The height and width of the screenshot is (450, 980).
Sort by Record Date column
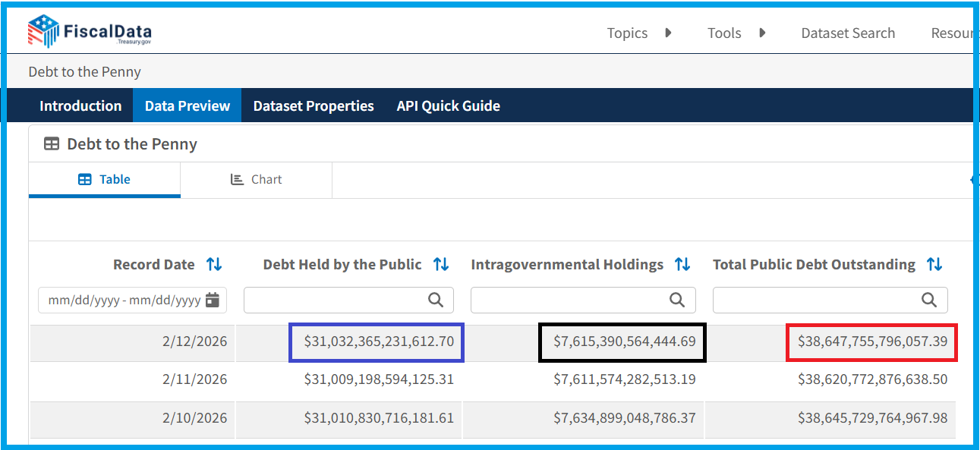214,265
